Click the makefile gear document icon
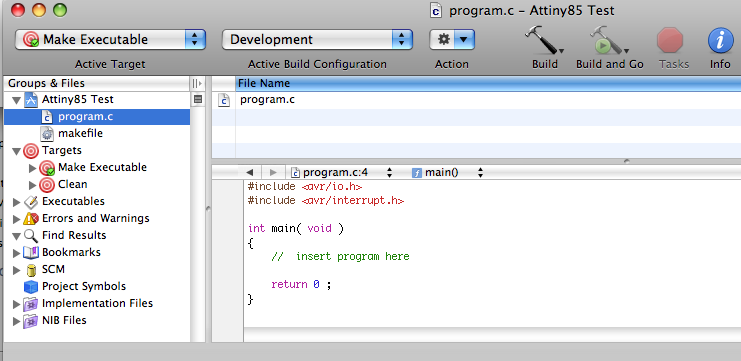The height and width of the screenshot is (361, 741). (x=47, y=134)
